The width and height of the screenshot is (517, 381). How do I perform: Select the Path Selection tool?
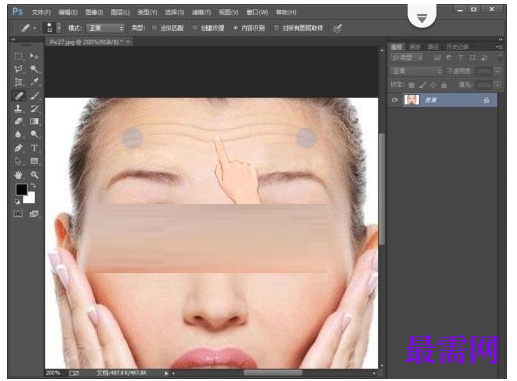pos(18,161)
